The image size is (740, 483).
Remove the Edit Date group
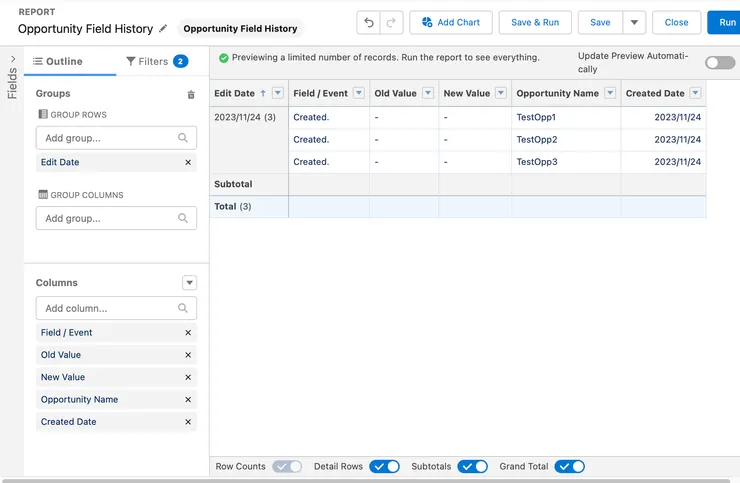coord(188,162)
